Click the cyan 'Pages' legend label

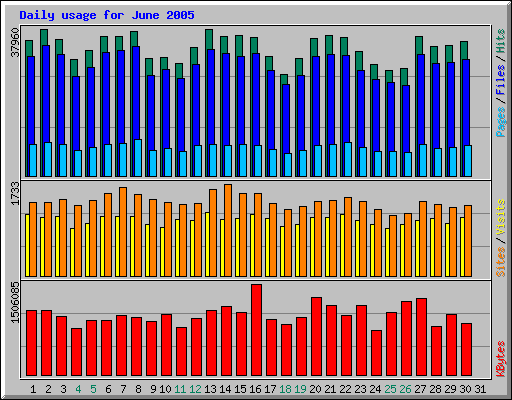500,122
